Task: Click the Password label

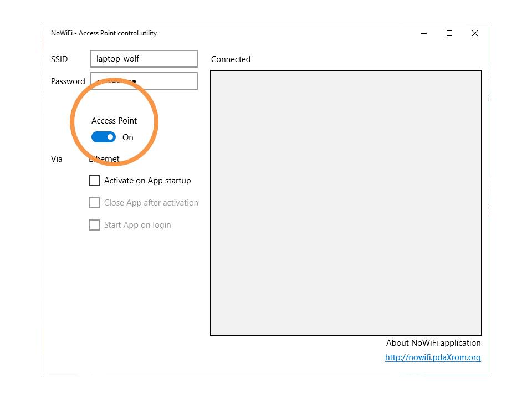Action: 68,81
